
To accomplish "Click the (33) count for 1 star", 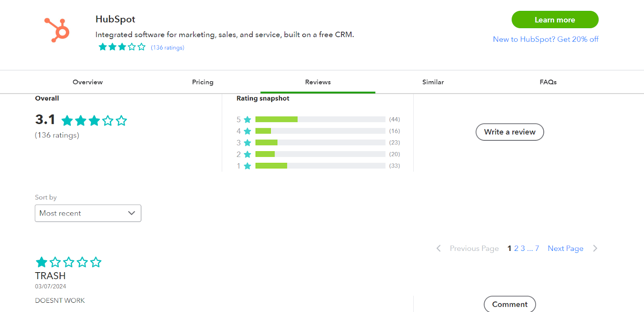I will coord(394,166).
